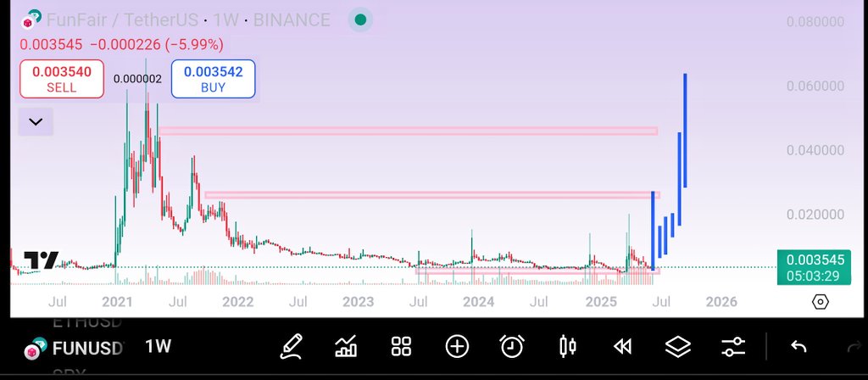Image resolution: width=868 pixels, height=380 pixels.
Task: Click the 0.003542 BUY button
Action: [x=213, y=79]
